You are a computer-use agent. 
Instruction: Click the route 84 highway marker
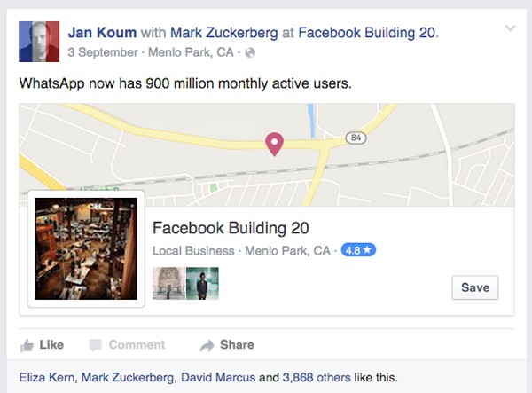point(356,138)
